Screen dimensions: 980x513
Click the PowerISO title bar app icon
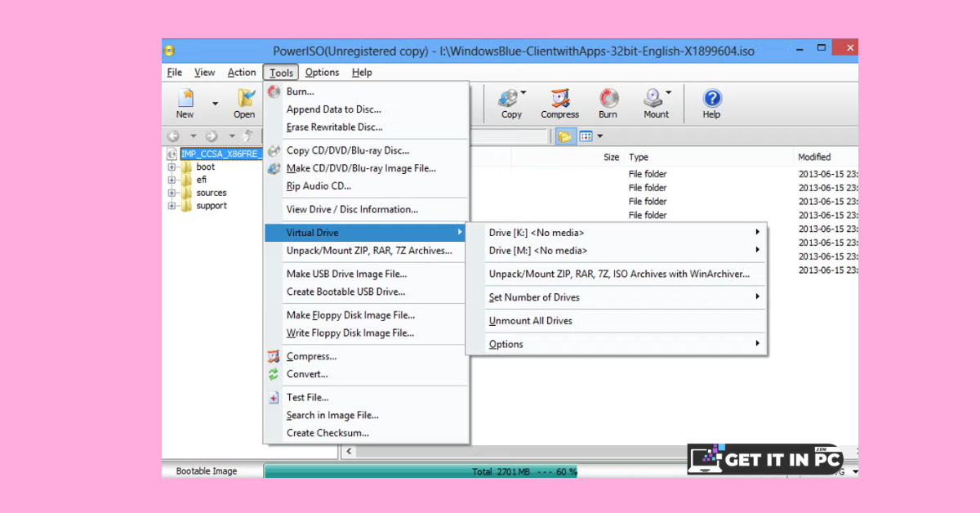tap(170, 51)
